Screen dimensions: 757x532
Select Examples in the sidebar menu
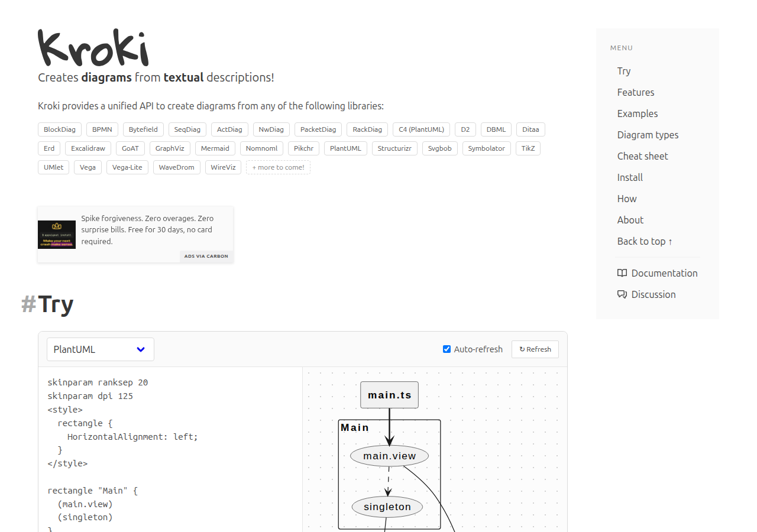pyautogui.click(x=638, y=113)
